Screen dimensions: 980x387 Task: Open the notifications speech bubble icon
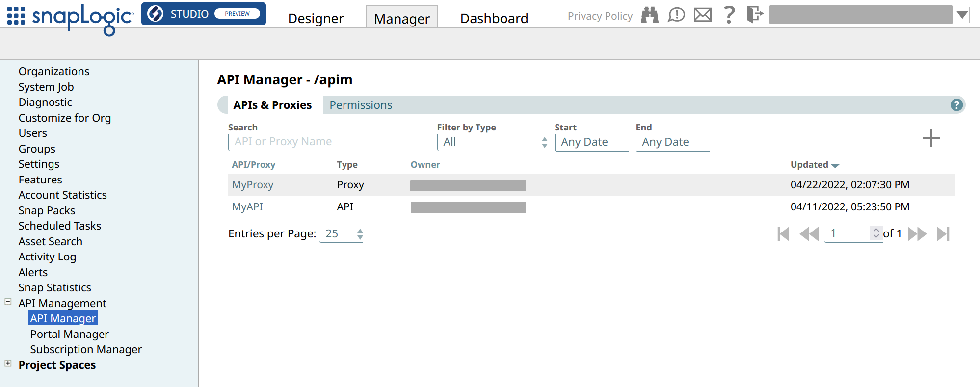pyautogui.click(x=676, y=15)
